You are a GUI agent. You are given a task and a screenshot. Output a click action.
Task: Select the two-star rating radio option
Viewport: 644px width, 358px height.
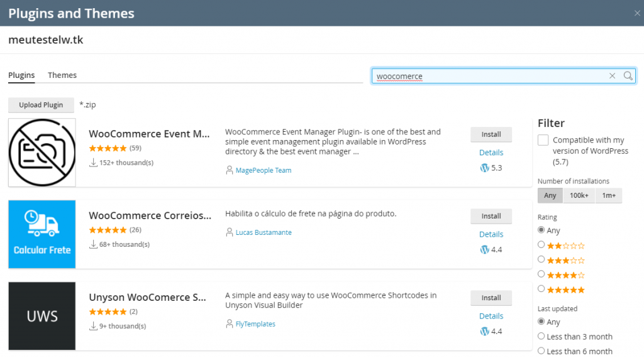[x=541, y=245]
